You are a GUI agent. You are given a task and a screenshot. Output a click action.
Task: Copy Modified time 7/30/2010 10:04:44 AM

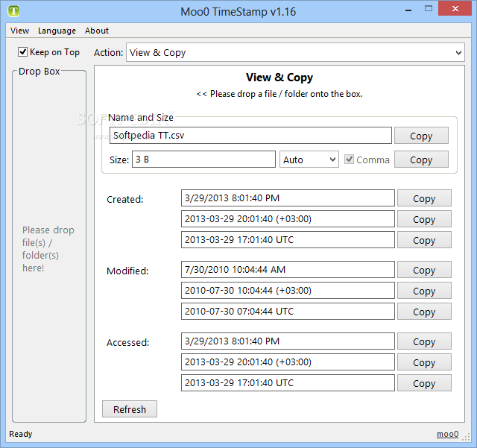coord(424,270)
